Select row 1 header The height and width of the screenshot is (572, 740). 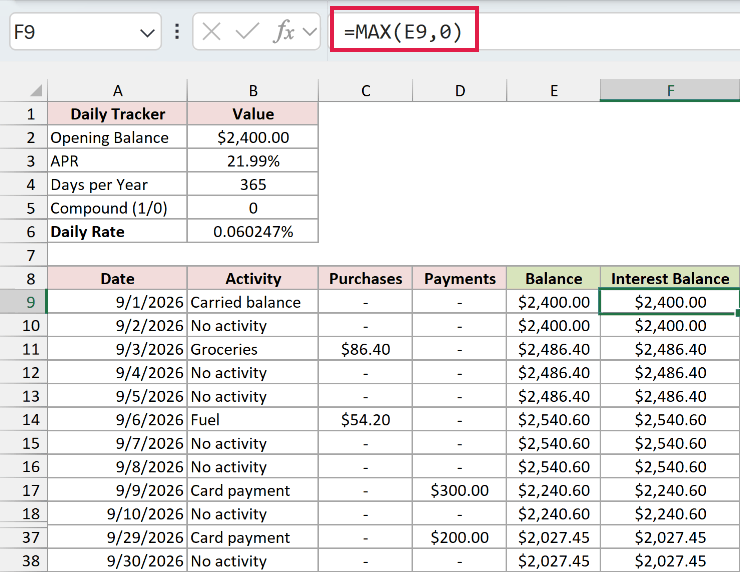pyautogui.click(x=24, y=114)
